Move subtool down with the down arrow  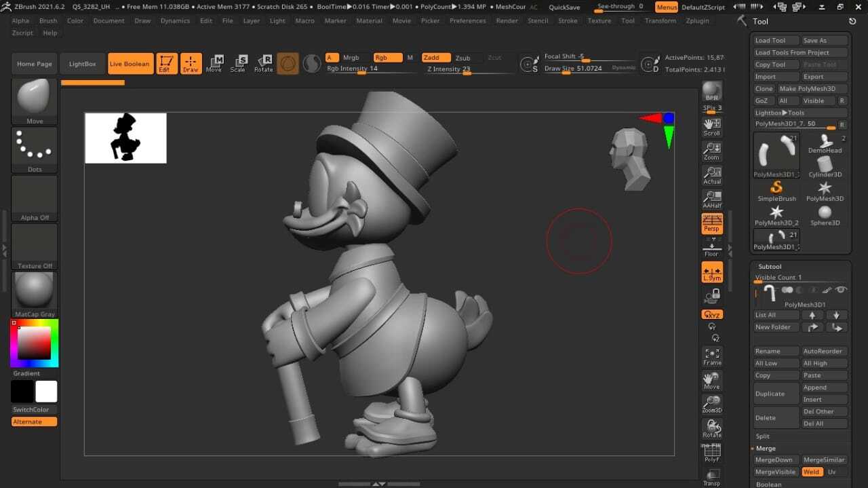click(837, 315)
